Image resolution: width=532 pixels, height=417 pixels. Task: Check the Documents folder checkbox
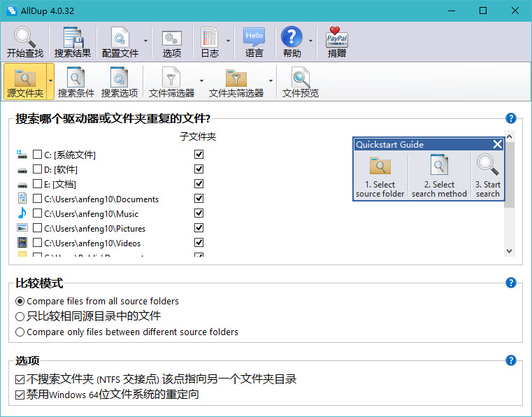point(37,199)
